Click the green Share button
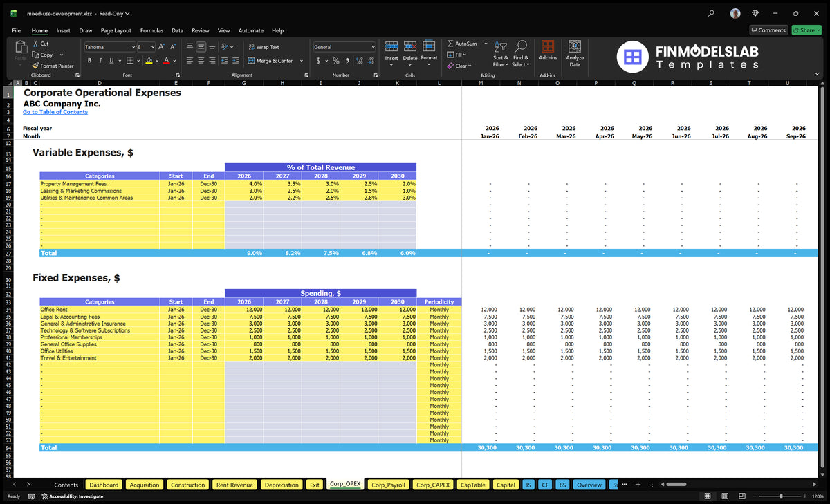 click(806, 30)
